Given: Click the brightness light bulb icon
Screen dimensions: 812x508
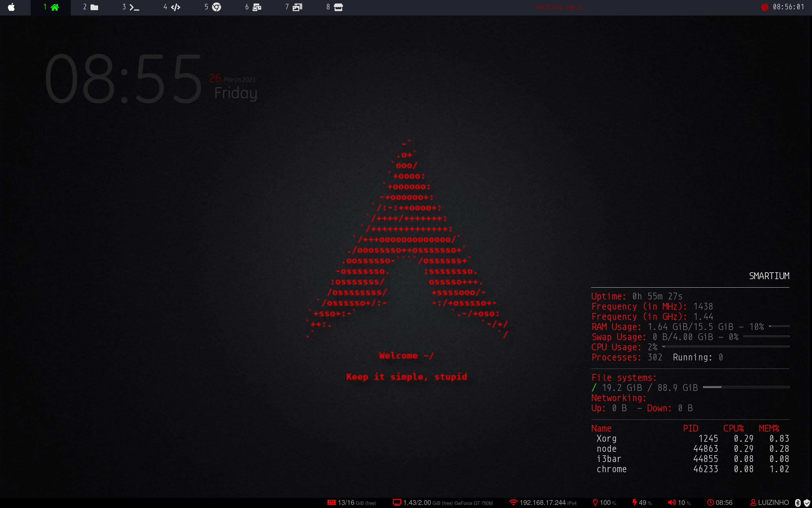Looking at the screenshot, I should 595,502.
